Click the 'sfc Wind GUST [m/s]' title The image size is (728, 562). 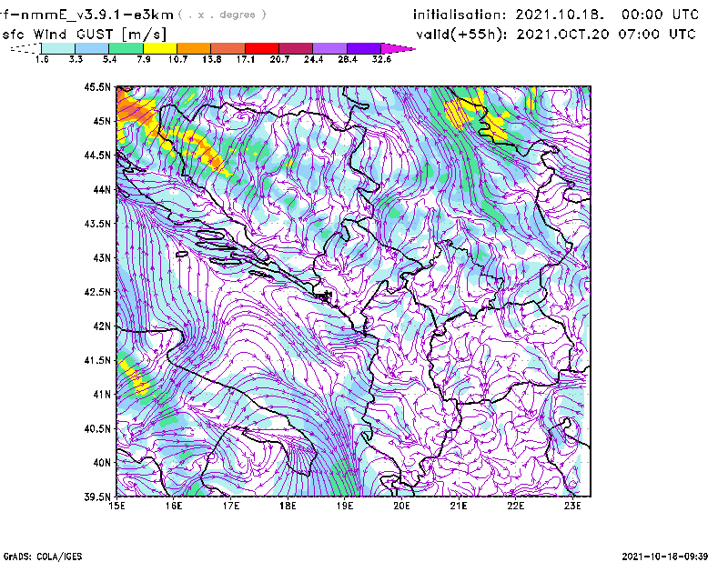pyautogui.click(x=84, y=35)
